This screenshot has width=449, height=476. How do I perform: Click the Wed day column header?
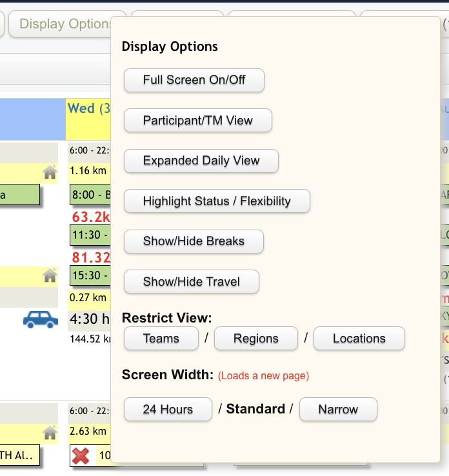coord(88,119)
